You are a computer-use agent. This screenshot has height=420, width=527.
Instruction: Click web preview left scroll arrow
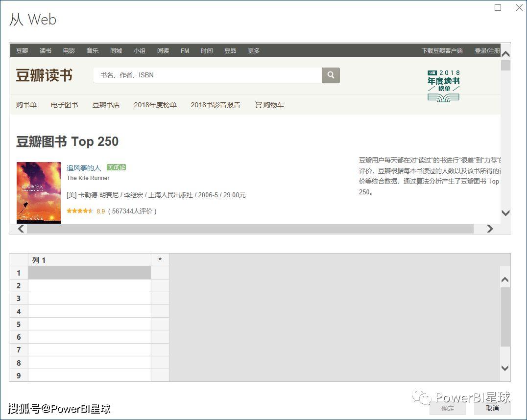[x=21, y=229]
